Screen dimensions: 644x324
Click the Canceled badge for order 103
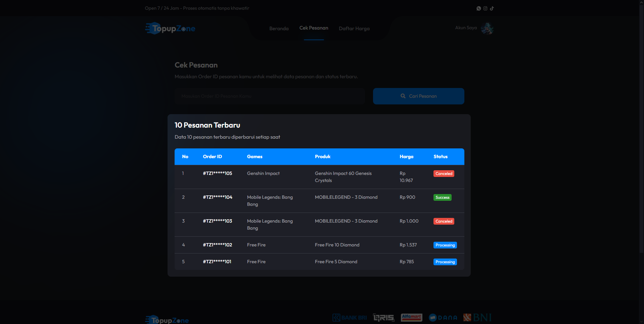point(444,221)
